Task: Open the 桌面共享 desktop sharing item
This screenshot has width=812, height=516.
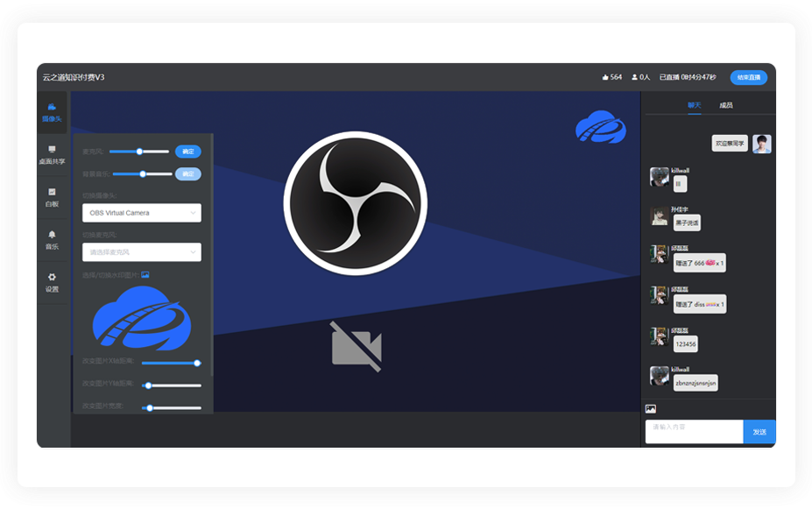Action: 52,155
